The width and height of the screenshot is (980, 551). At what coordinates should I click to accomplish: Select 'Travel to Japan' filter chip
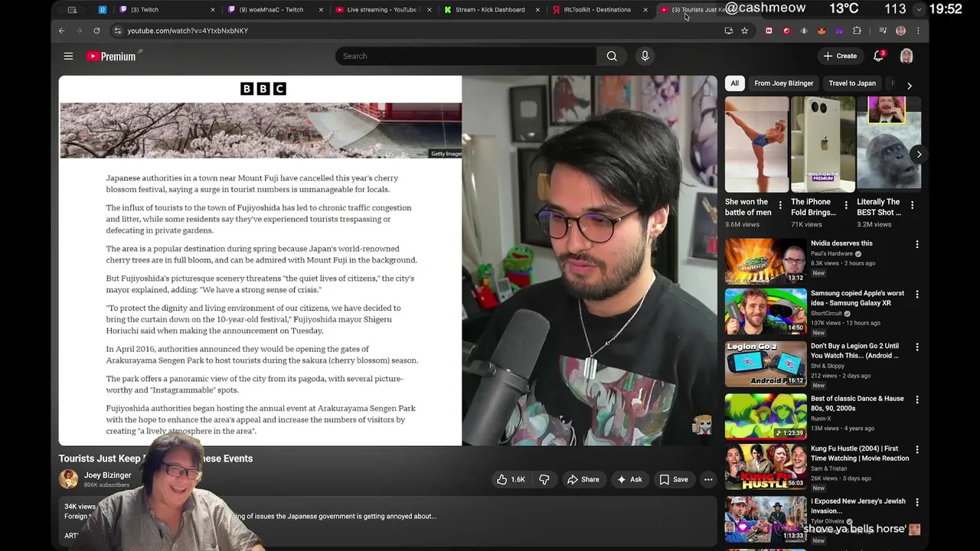coord(852,83)
